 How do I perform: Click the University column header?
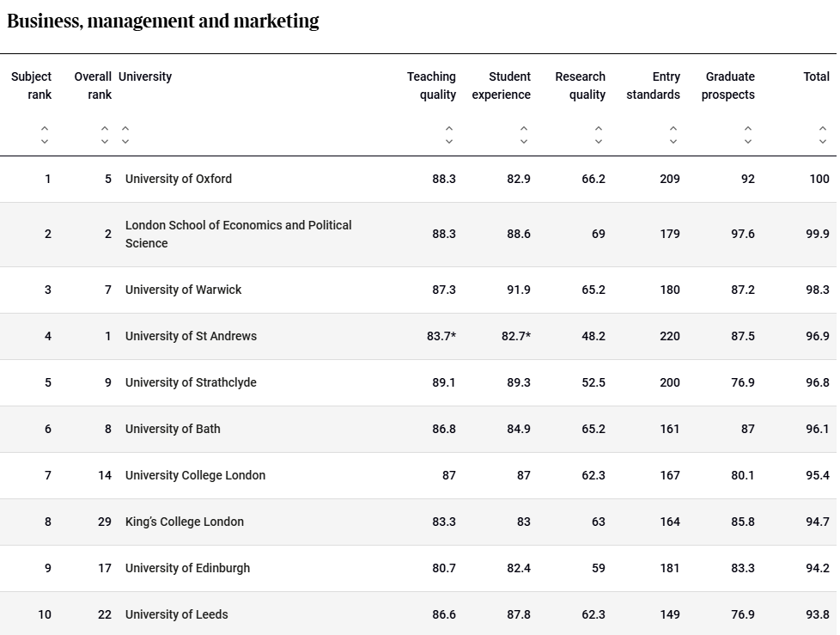(145, 76)
